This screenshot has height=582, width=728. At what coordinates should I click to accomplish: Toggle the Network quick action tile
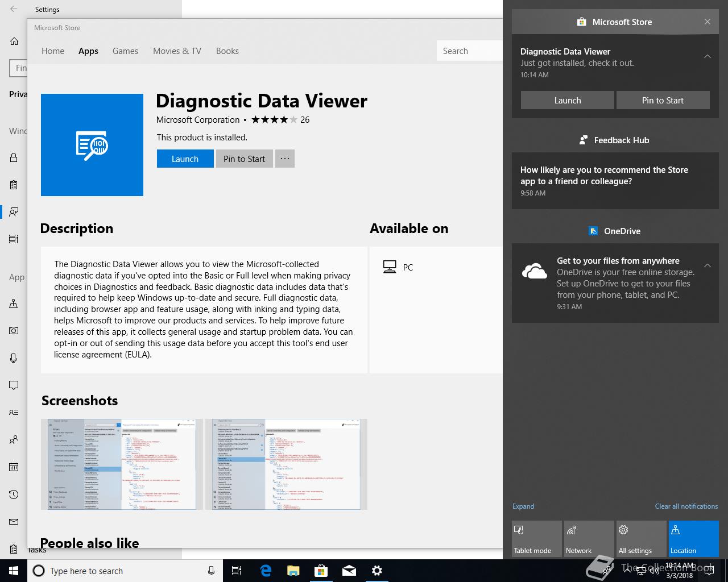point(589,539)
